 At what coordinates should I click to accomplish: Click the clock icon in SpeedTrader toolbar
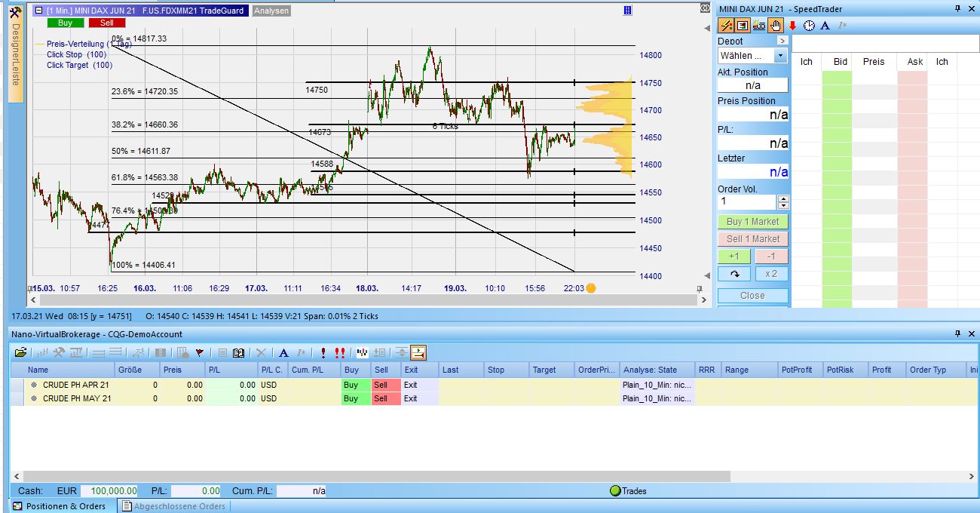[809, 26]
